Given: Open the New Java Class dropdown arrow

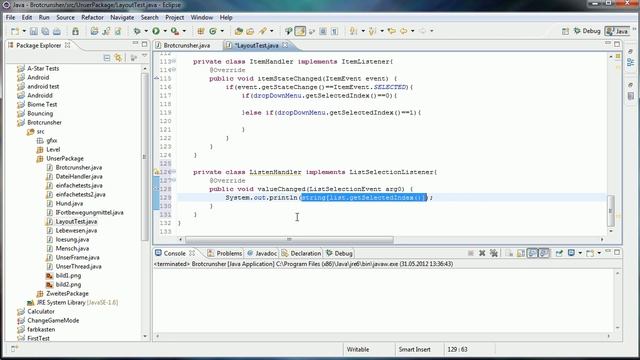Looking at the screenshot, I should click(x=222, y=31).
